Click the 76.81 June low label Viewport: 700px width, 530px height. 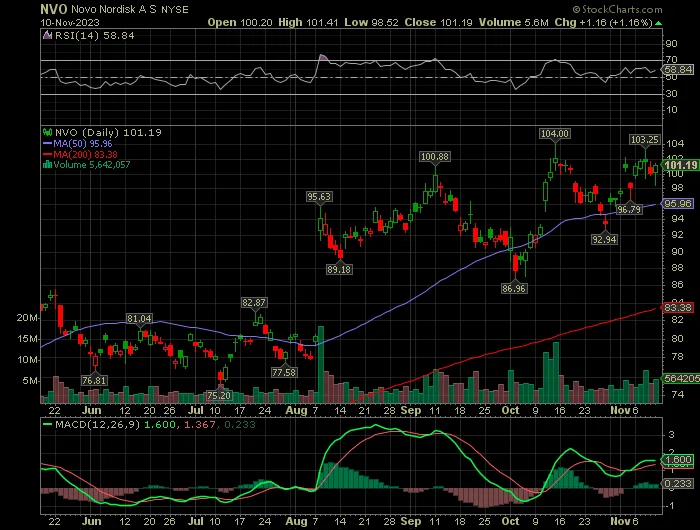(x=94, y=380)
